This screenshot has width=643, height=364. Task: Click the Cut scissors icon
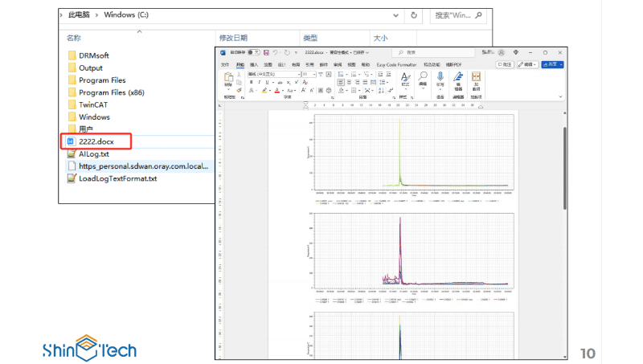point(239,74)
